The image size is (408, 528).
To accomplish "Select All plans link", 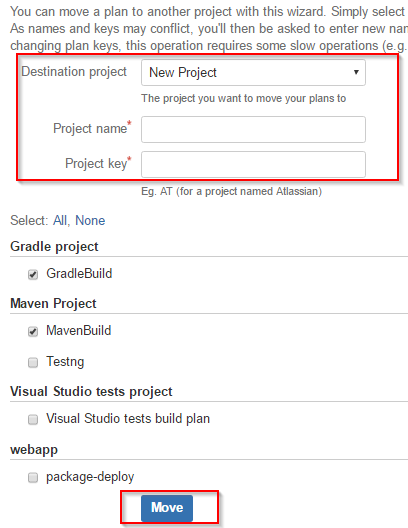I will [60, 221].
